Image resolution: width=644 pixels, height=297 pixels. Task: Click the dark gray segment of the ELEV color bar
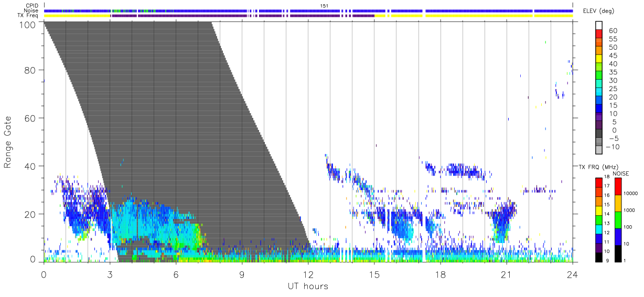tap(599, 134)
